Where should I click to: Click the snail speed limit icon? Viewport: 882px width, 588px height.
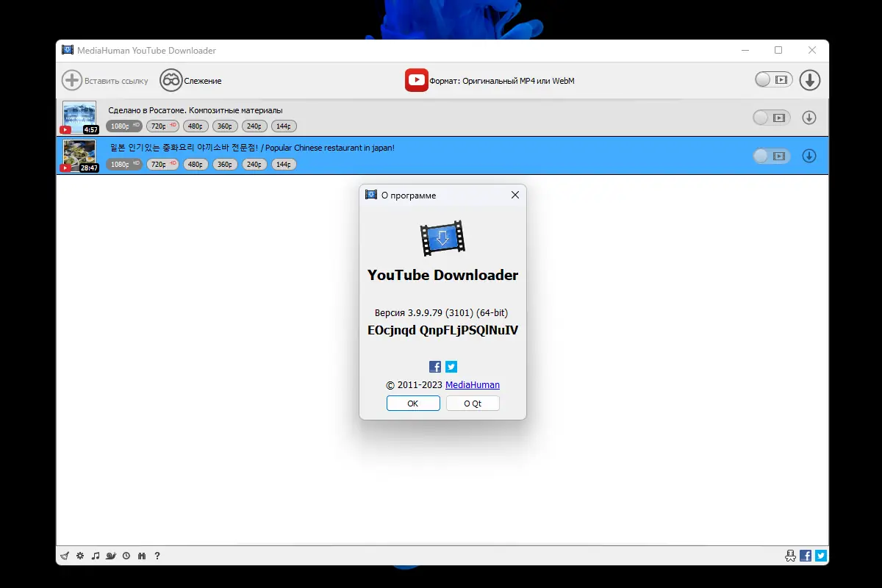[x=111, y=556]
